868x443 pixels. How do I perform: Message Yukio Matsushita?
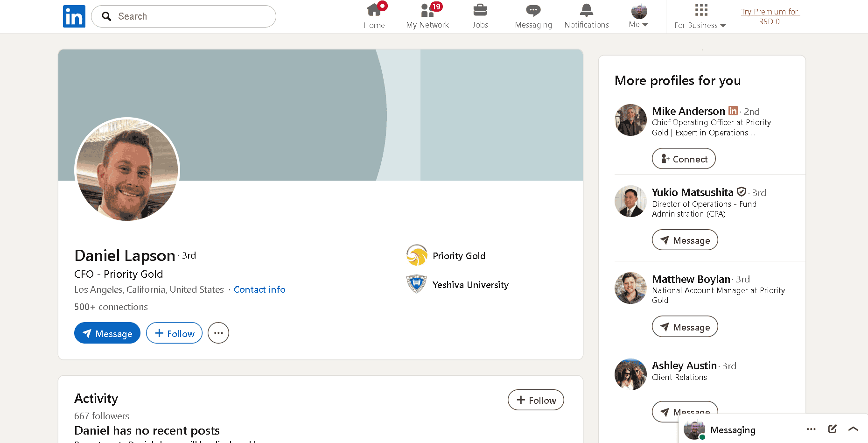(x=685, y=240)
